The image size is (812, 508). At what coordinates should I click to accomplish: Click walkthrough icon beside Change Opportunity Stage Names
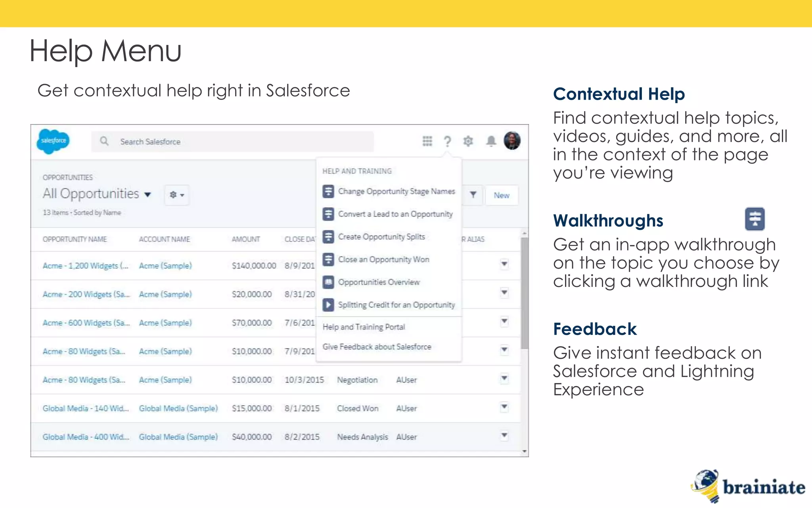(328, 191)
